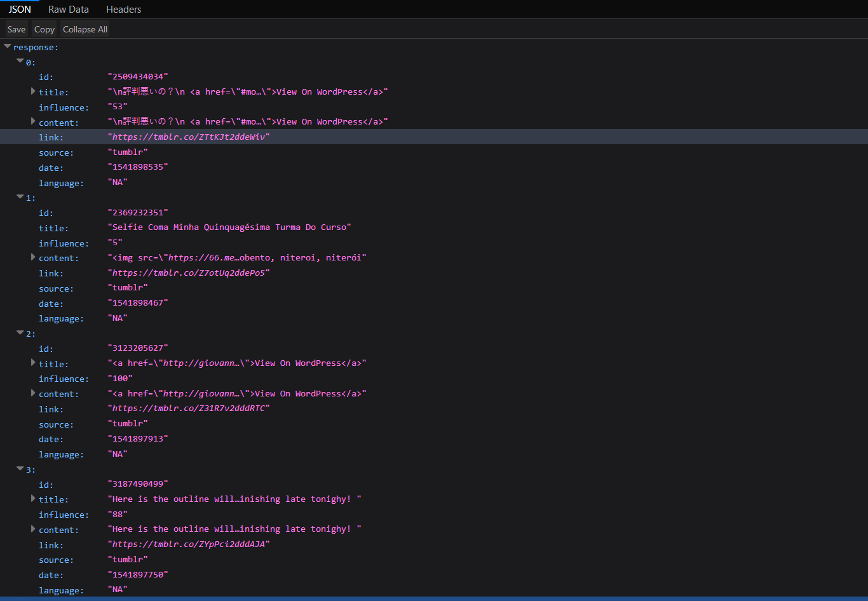Screen dimensions: 868x601
Task: Collapse array item 0
Action: 20,62
